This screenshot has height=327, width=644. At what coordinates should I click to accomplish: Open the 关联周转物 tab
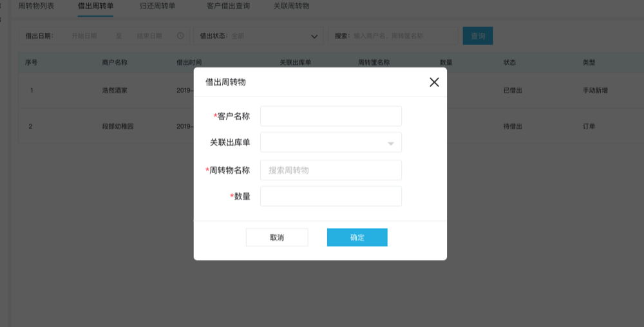(291, 6)
